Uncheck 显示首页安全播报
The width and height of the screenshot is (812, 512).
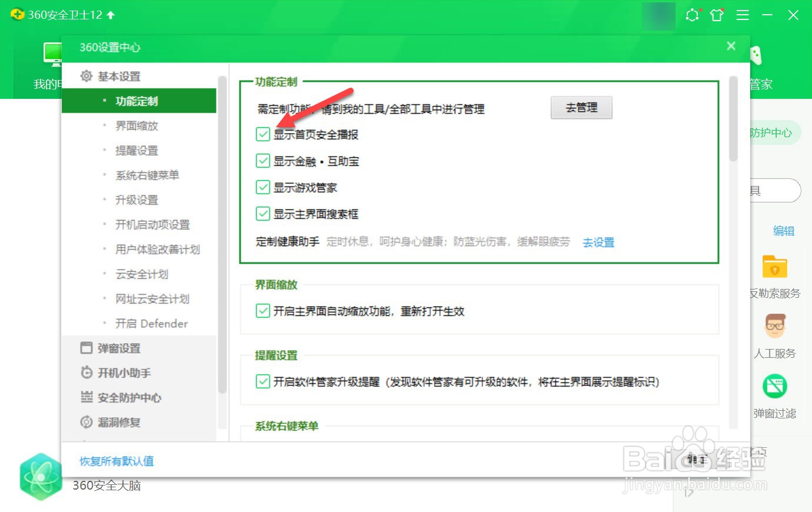(x=263, y=134)
